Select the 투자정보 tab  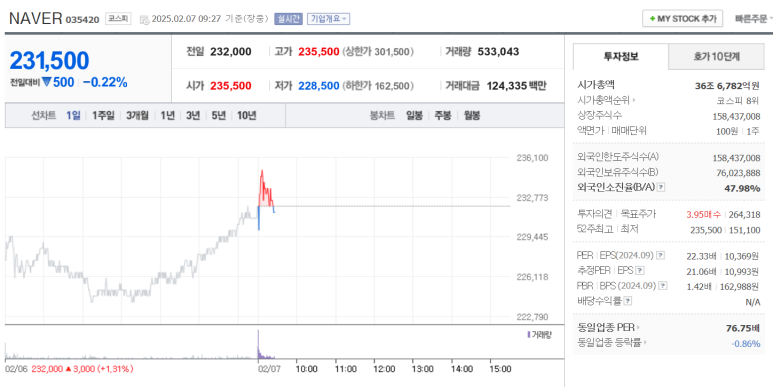tap(621, 57)
